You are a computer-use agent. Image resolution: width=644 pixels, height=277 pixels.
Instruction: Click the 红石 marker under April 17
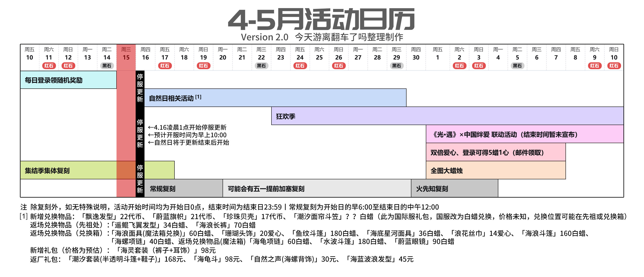pos(165,66)
